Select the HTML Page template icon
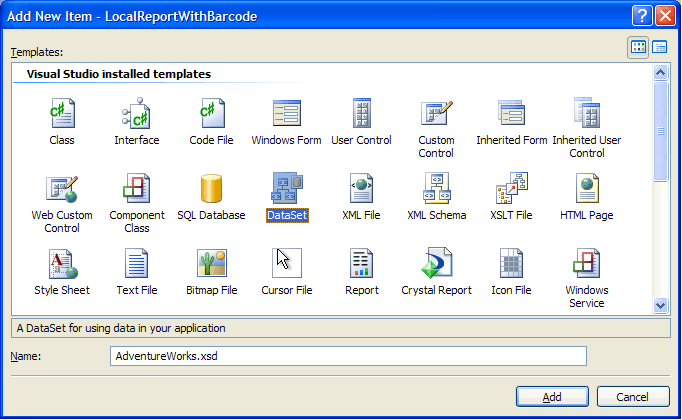This screenshot has width=682, height=420. (587, 188)
